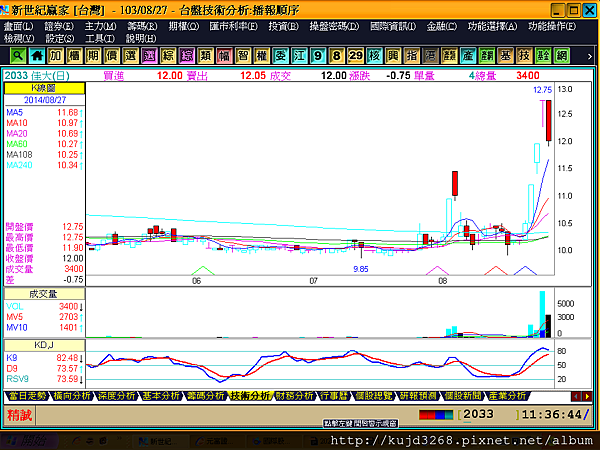Screen dimensions: 600x450
Task: Open the 操盤密碼(D) menu
Action: [334, 26]
